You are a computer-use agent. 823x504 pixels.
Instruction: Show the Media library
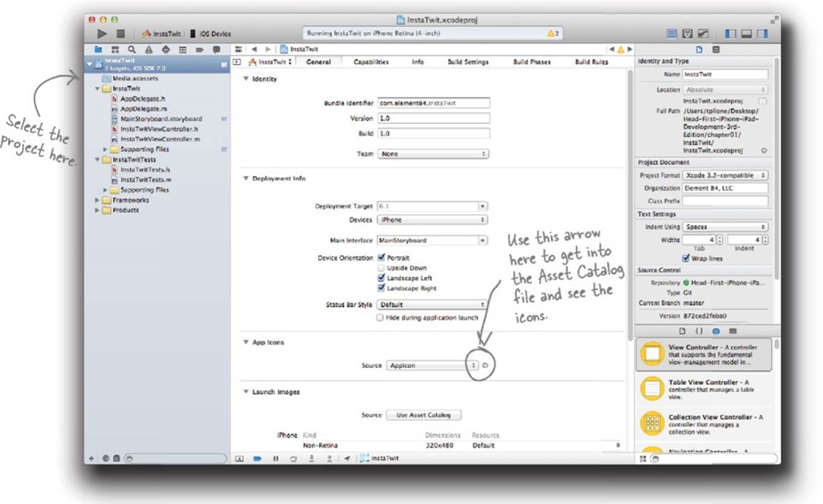732,331
